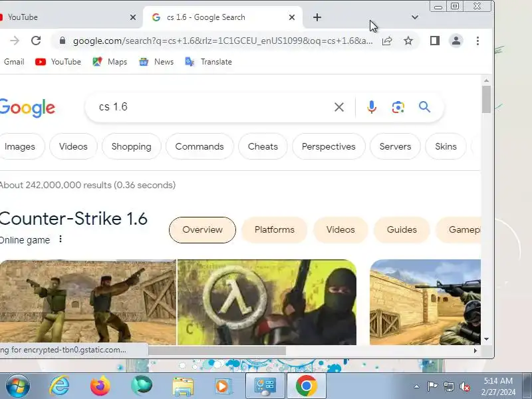Close the cs 1.6 Google Search tab
The image size is (532, 399).
point(292,17)
